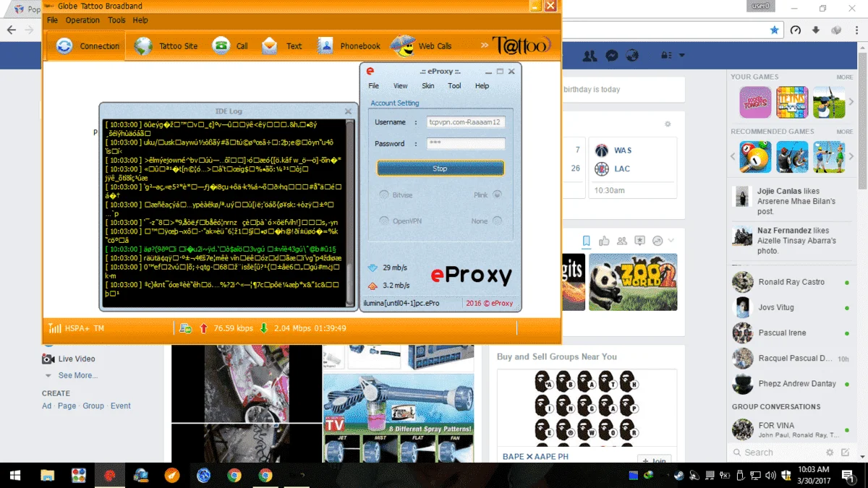Click the speedometer extension icon in Chrome
This screenshot has height=488, width=868.
(x=796, y=30)
